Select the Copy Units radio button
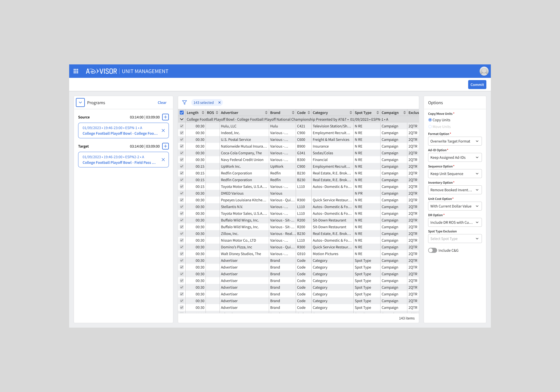 (x=430, y=120)
